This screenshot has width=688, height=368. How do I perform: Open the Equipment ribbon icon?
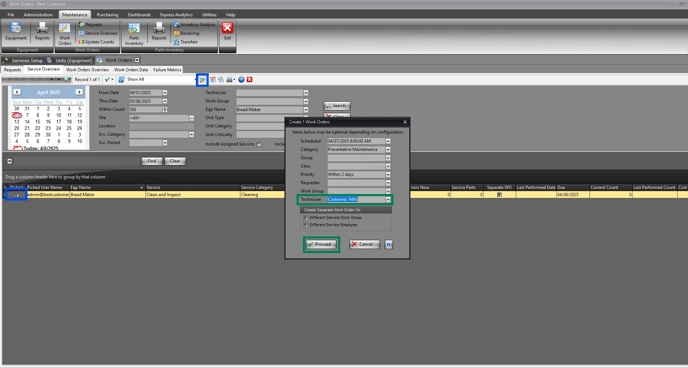[x=16, y=32]
